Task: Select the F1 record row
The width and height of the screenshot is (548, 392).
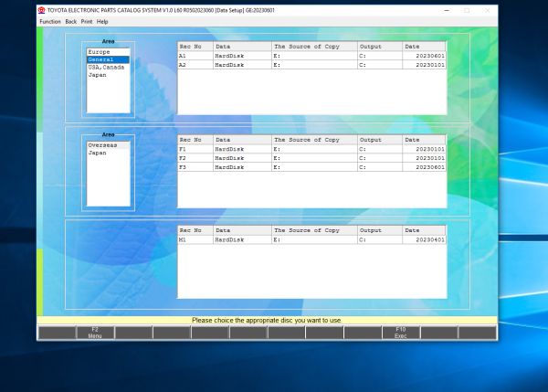Action: [x=311, y=149]
